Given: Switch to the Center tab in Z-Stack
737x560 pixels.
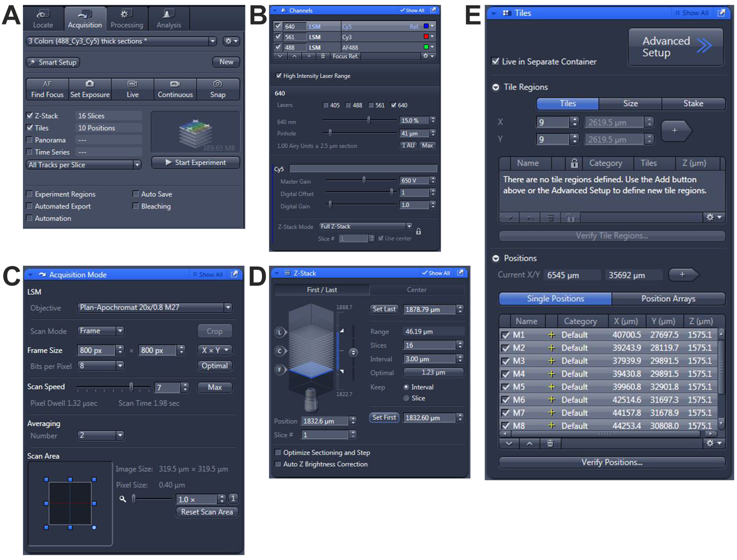Looking at the screenshot, I should [x=416, y=290].
